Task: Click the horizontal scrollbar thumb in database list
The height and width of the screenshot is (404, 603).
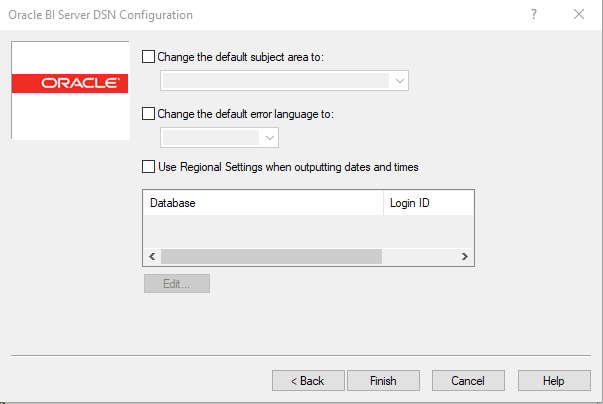Action: (272, 256)
